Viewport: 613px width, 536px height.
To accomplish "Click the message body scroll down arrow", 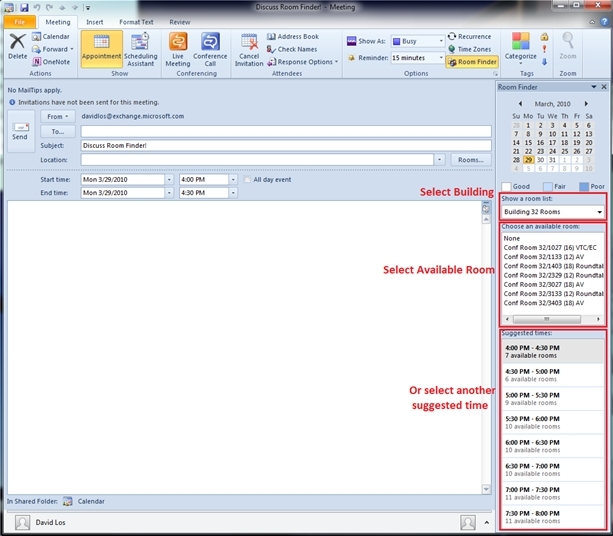I will 486,489.
